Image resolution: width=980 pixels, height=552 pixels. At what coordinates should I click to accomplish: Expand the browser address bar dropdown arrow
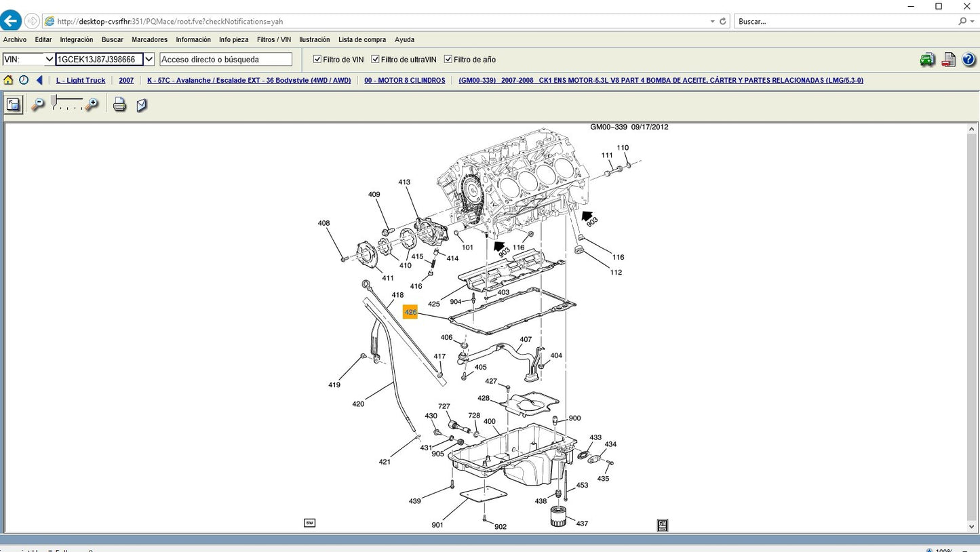click(x=712, y=22)
